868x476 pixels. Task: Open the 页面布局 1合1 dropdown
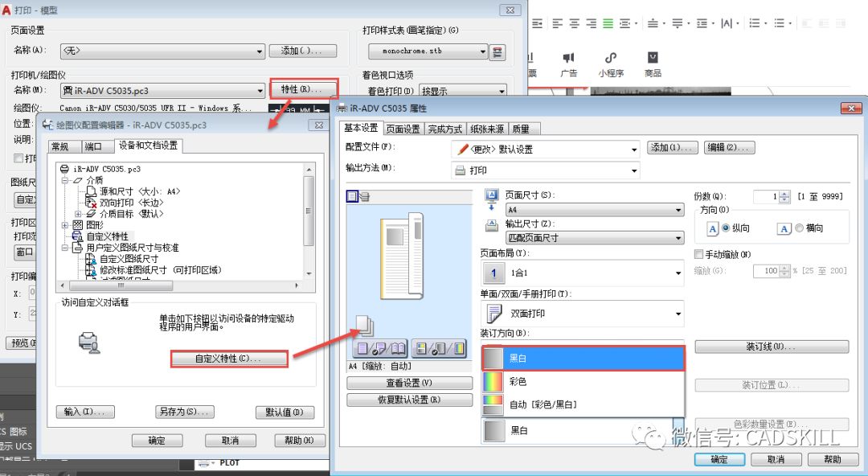pos(583,273)
